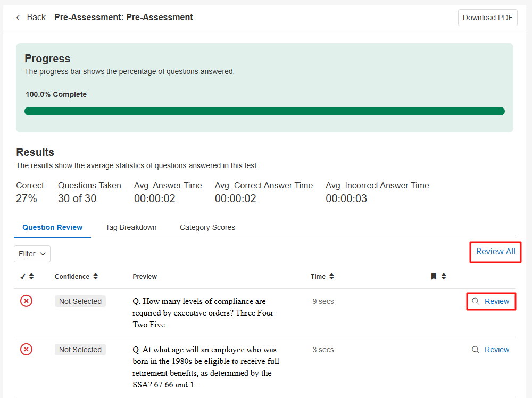Select the Not Selected confidence badge in first row
This screenshot has width=532, height=398.
pyautogui.click(x=80, y=301)
